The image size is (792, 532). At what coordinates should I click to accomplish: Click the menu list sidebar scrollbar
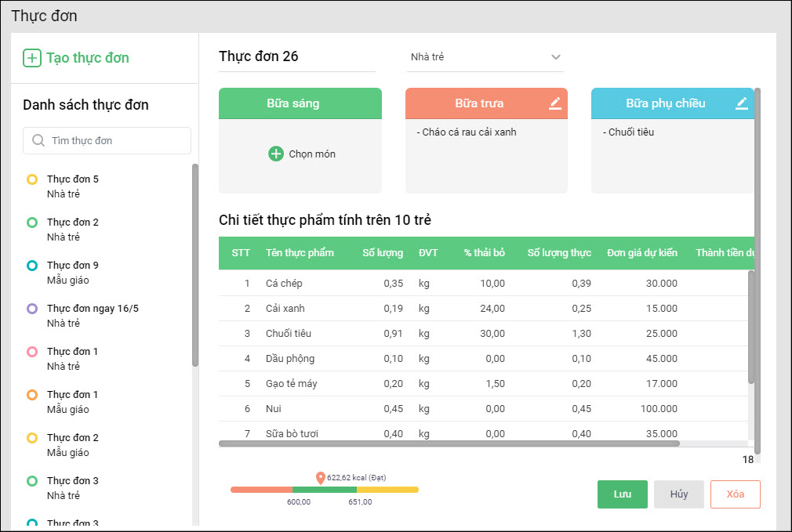(x=195, y=265)
